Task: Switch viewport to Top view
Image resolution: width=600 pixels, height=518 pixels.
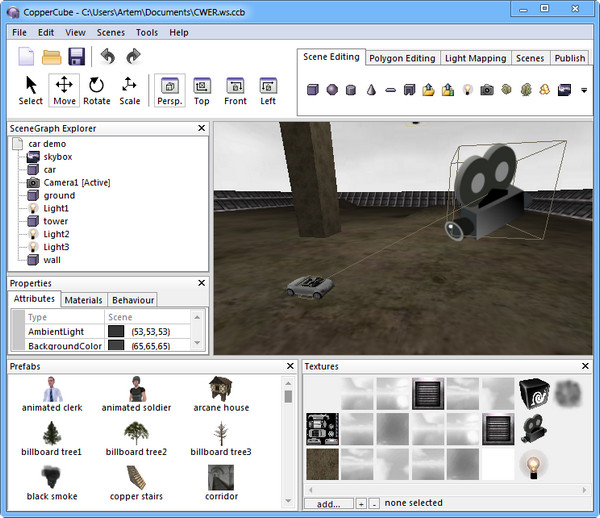Action: (202, 90)
